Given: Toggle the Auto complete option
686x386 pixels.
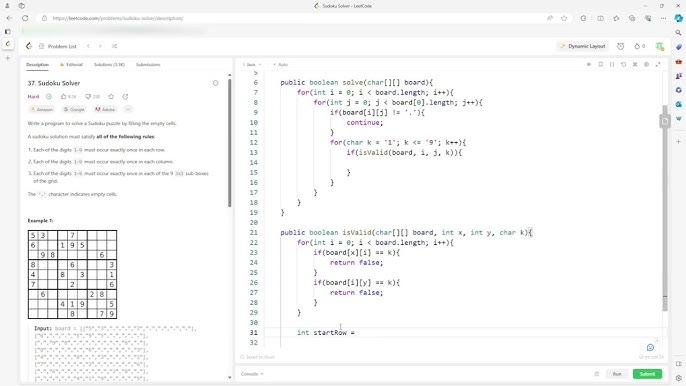Looking at the screenshot, I should (280, 64).
